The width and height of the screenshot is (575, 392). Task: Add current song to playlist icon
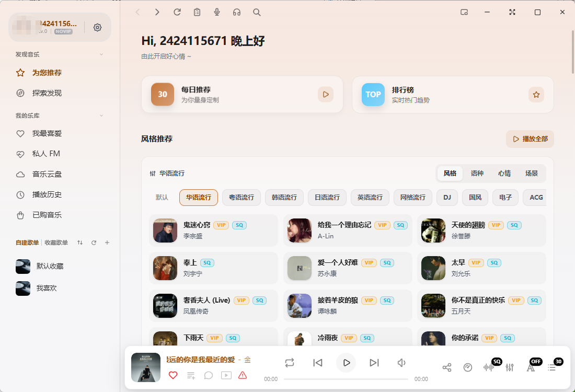tap(191, 375)
